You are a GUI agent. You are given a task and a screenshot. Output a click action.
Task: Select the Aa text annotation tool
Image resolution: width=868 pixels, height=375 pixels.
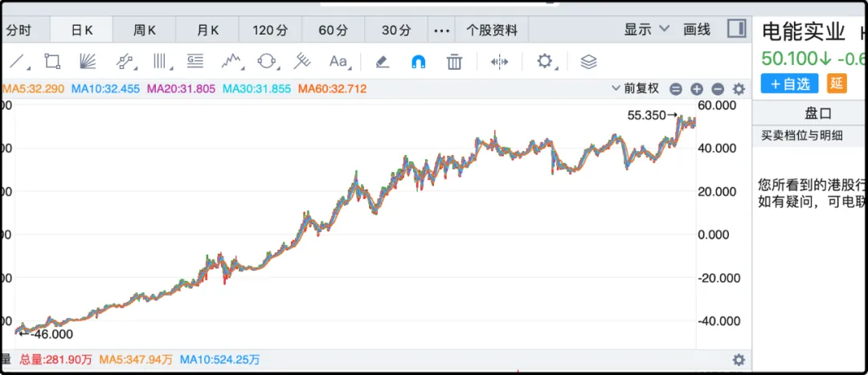pos(338,61)
